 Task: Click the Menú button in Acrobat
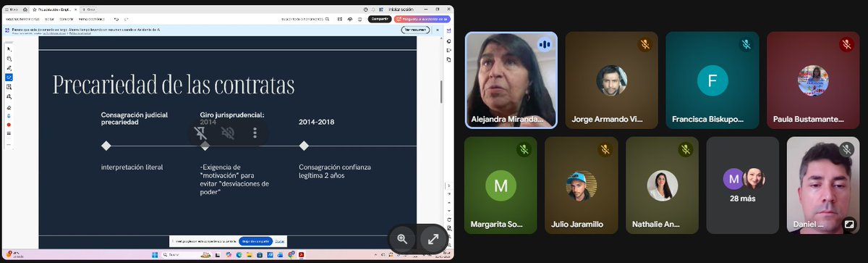[x=12, y=9]
